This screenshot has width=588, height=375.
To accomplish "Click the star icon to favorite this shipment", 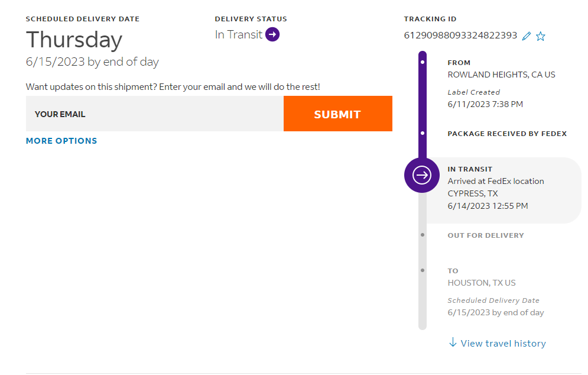I will point(540,36).
